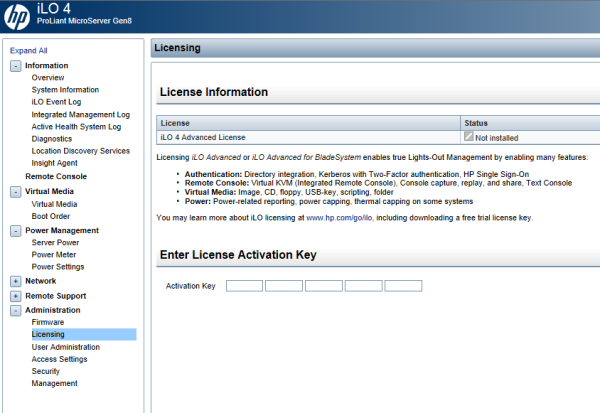Click the Activation Key label
The image size is (600, 413).
point(191,286)
